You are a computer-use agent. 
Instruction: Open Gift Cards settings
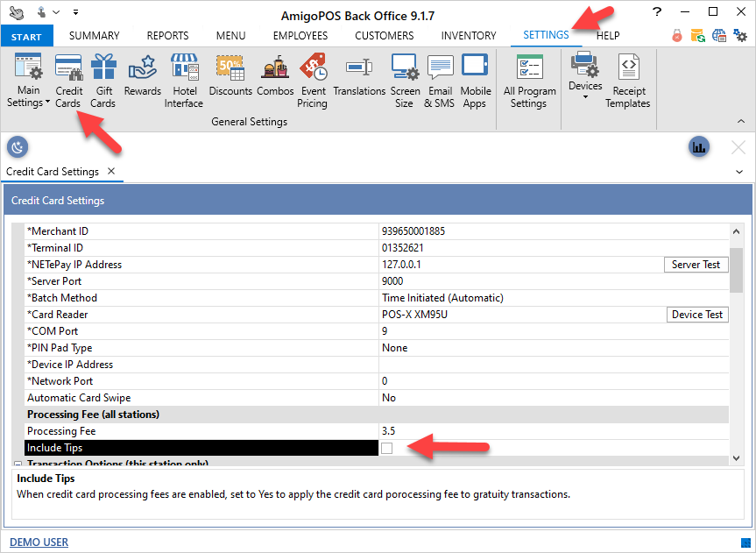[103, 80]
